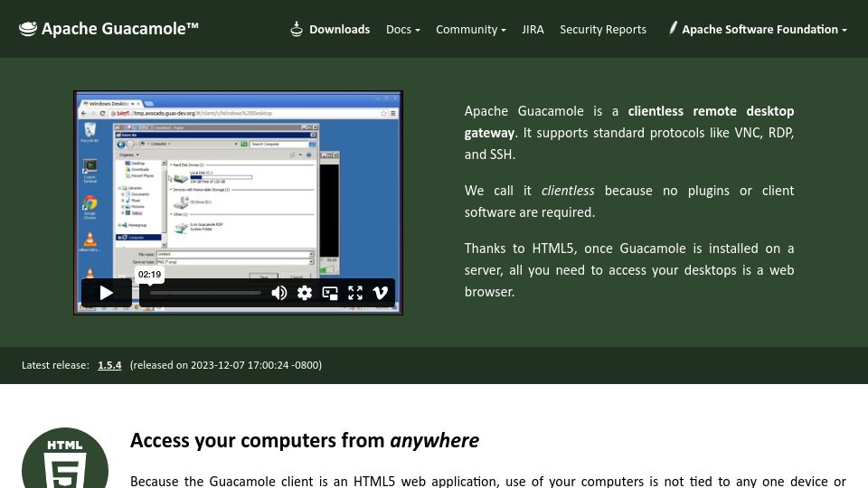Open the Security Reports page
Screen dimensions: 868x488
pos(603,29)
